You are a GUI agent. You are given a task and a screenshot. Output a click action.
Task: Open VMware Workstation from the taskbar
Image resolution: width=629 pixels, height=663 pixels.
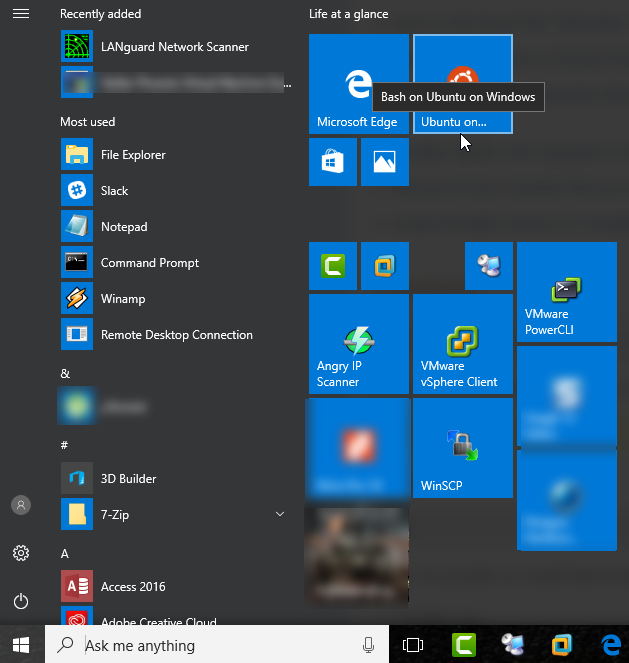[562, 645]
